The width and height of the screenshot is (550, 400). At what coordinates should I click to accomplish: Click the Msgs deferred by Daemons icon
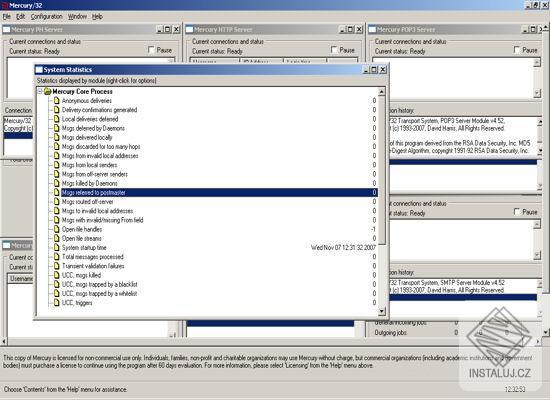pos(56,128)
